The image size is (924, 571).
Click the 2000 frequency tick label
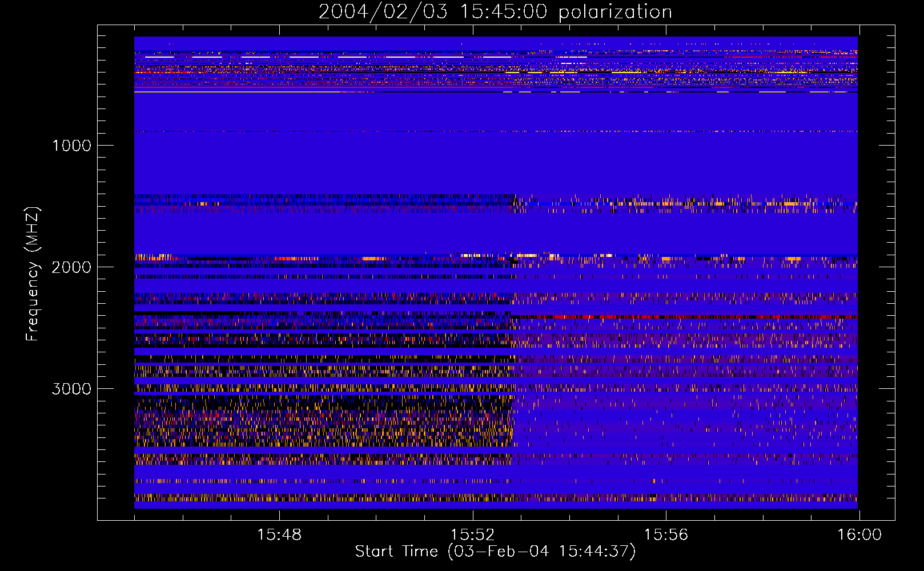[x=71, y=267]
